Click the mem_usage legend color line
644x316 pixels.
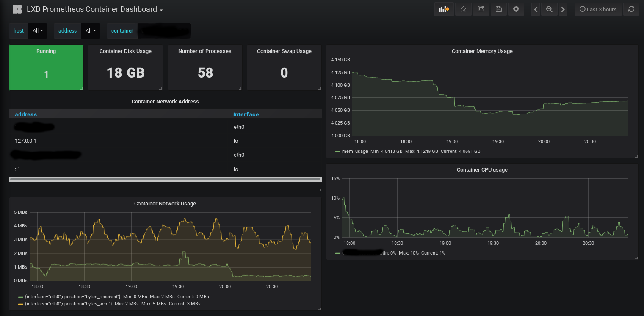coord(337,152)
